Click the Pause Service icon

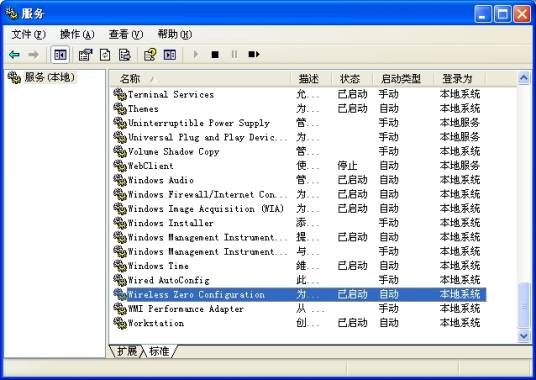[x=234, y=54]
